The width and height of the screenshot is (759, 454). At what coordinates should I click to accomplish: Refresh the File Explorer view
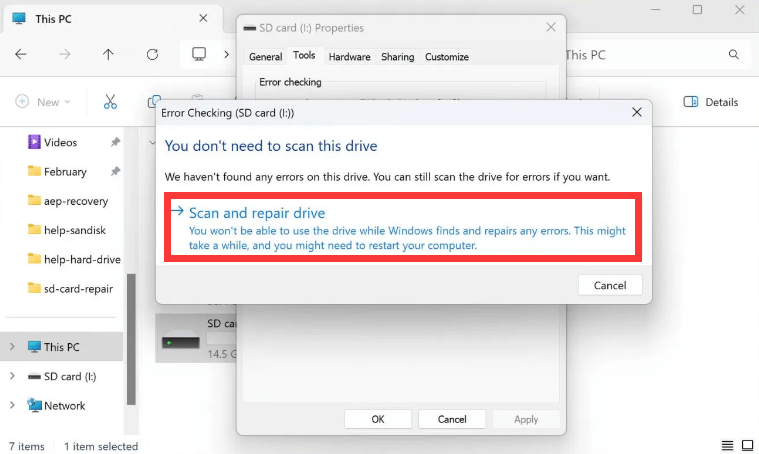pyautogui.click(x=152, y=54)
